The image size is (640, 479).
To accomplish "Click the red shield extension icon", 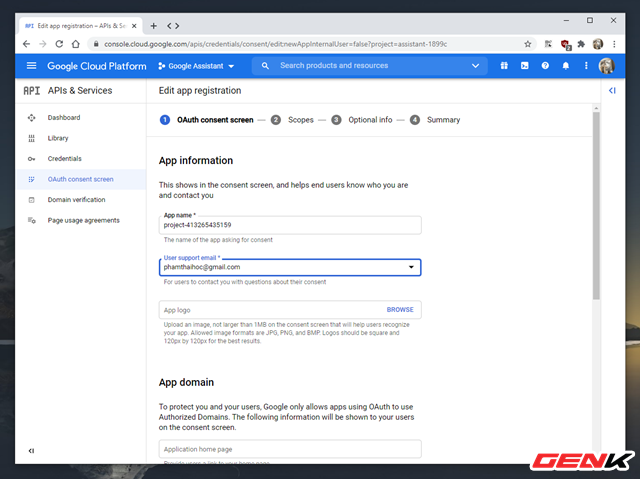I will (565, 44).
